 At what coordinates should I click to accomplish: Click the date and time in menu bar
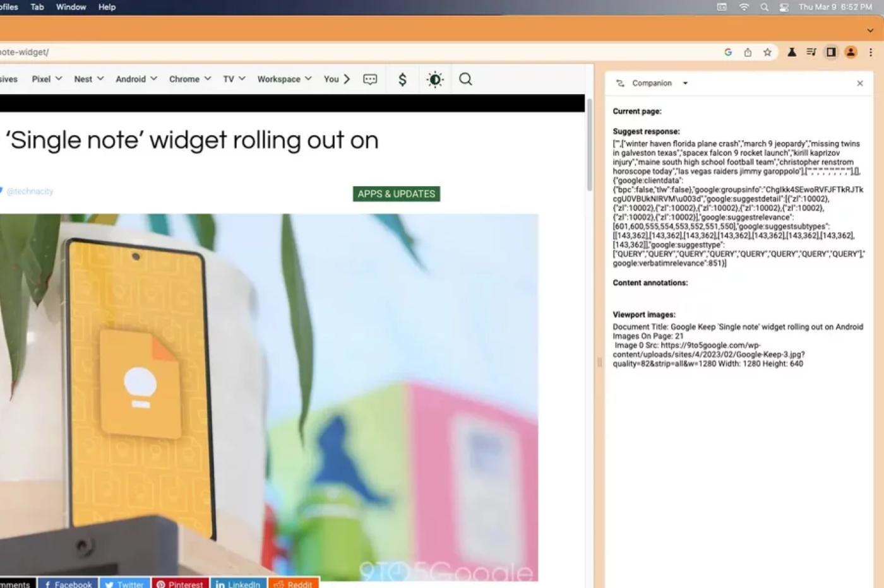(835, 7)
